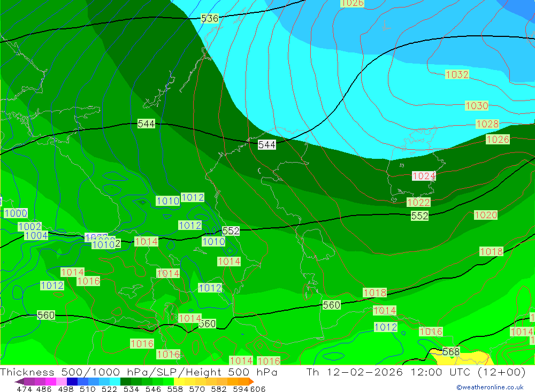Pick the cyan legend swatch above 522

[x=115, y=381]
